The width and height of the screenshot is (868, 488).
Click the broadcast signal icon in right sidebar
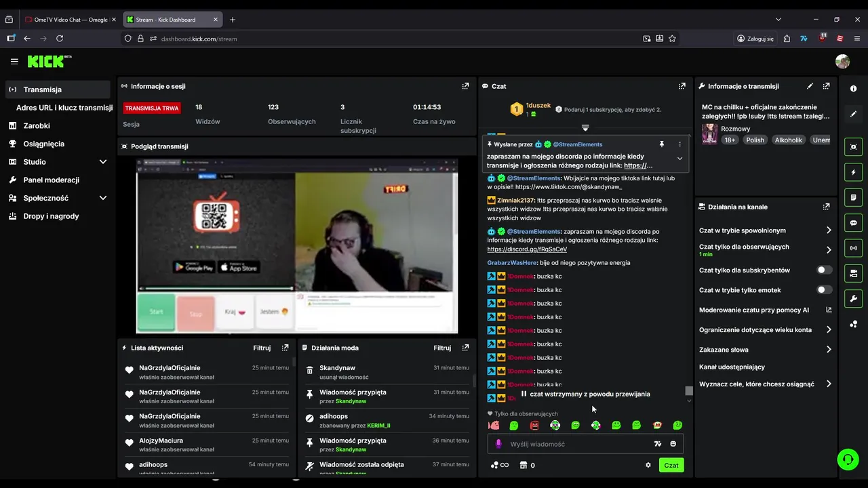coord(853,248)
